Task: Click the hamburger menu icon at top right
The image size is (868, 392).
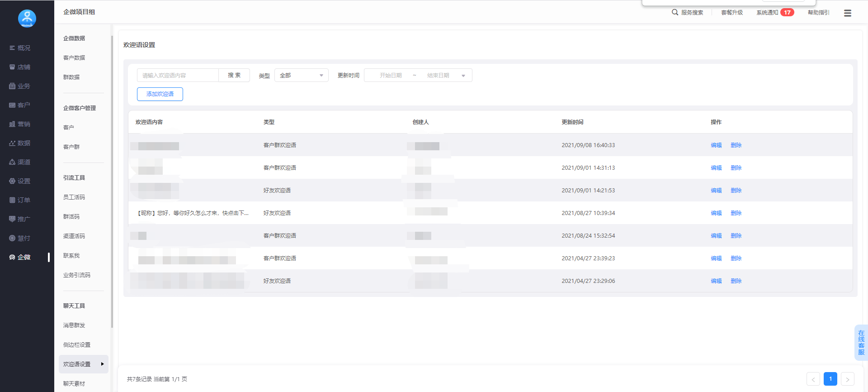Action: (x=847, y=13)
